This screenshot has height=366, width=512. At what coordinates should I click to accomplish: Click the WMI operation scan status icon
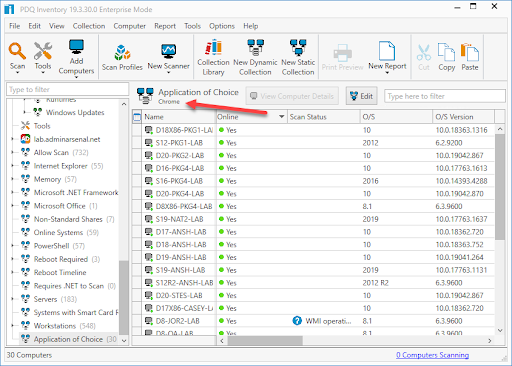[x=297, y=321]
